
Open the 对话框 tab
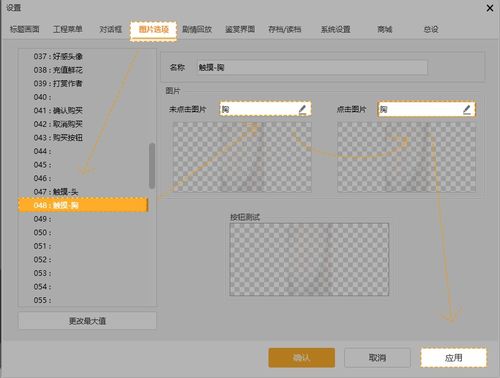coord(111,29)
